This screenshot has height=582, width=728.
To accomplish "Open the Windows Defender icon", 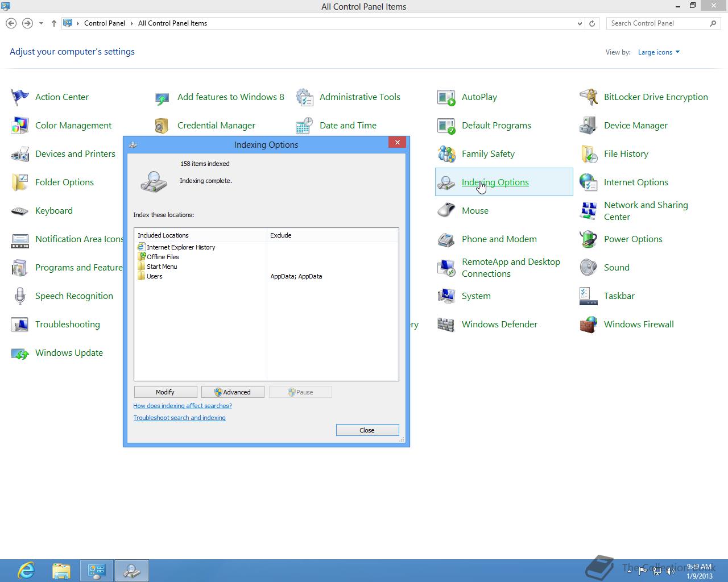I will [x=446, y=325].
